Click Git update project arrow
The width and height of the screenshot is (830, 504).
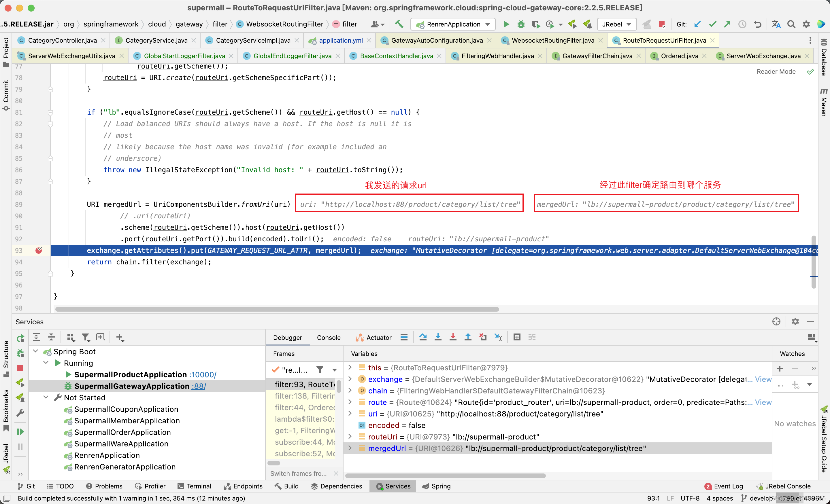pyautogui.click(x=697, y=24)
